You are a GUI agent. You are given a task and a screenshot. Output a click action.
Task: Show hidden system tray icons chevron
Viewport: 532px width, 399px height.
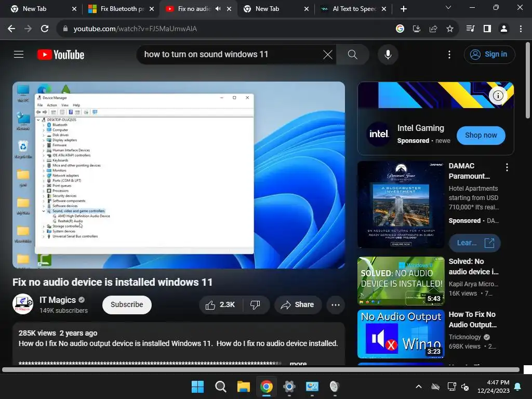point(419,387)
